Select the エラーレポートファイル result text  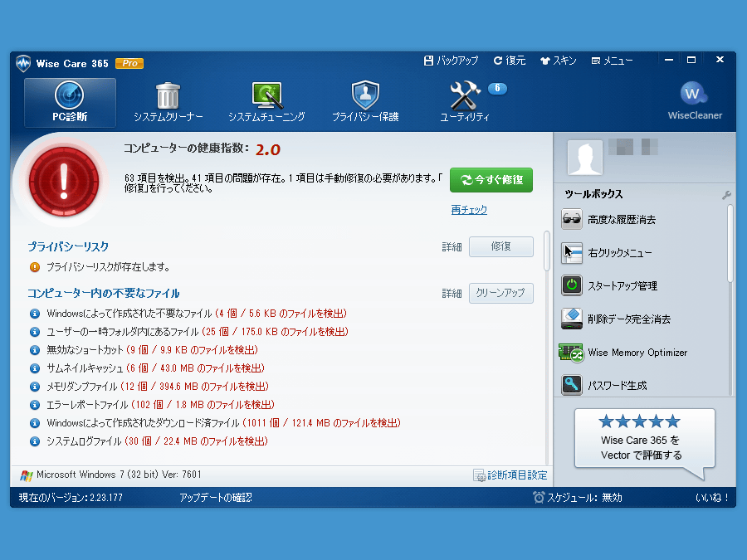160,405
